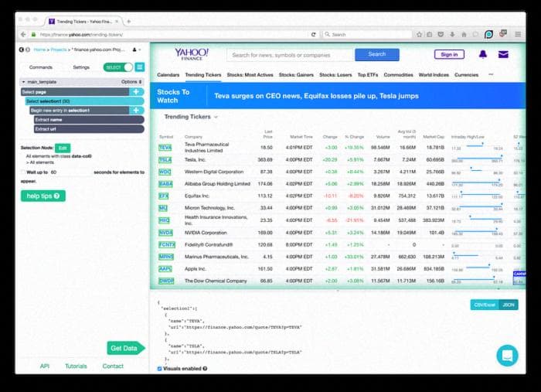Open Stocks: Most Actives tab

coord(250,75)
